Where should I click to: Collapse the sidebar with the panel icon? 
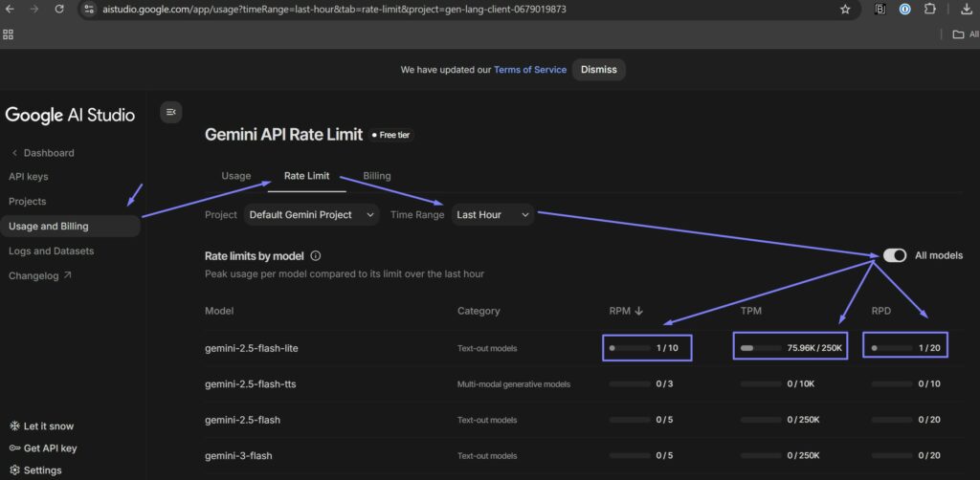pos(170,112)
